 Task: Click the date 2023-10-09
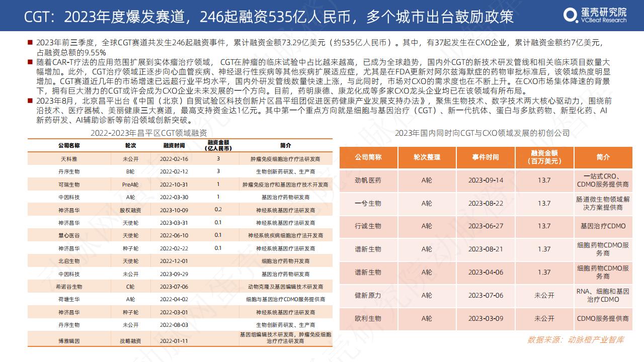click(174, 210)
